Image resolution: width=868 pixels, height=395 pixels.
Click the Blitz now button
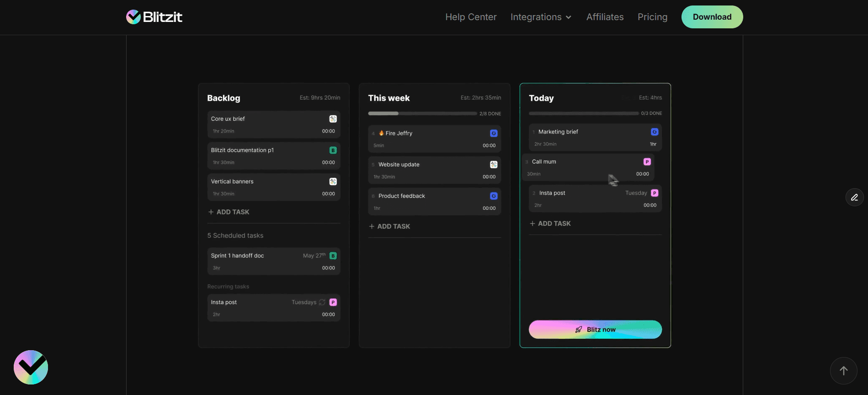click(x=595, y=330)
